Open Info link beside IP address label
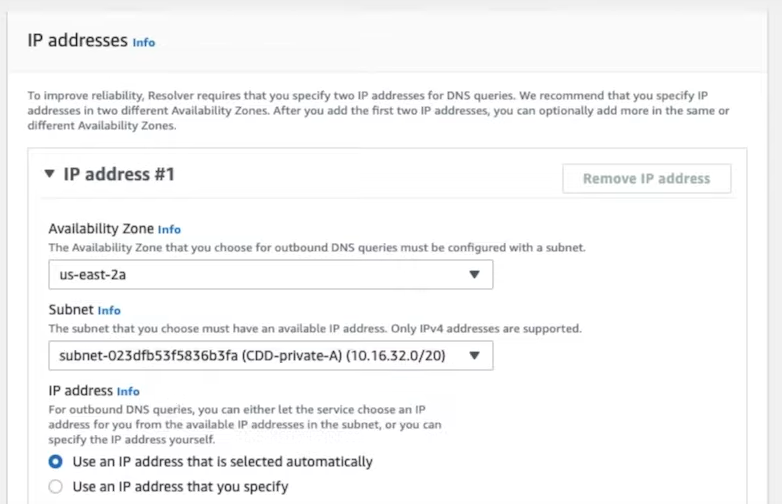This screenshot has height=504, width=782. pyautogui.click(x=128, y=391)
